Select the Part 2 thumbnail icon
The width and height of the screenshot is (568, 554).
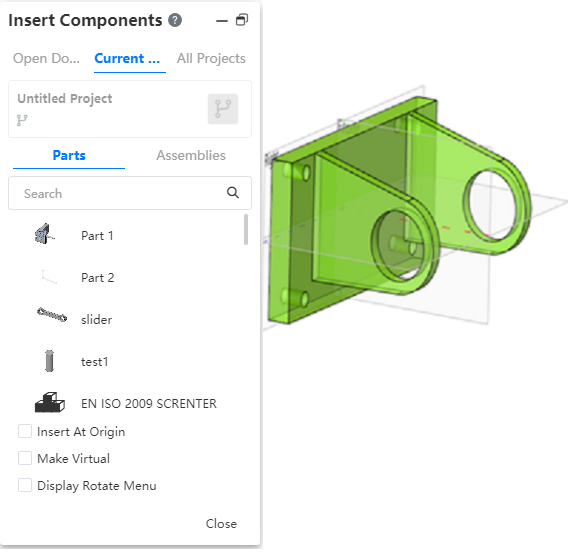tap(49, 277)
